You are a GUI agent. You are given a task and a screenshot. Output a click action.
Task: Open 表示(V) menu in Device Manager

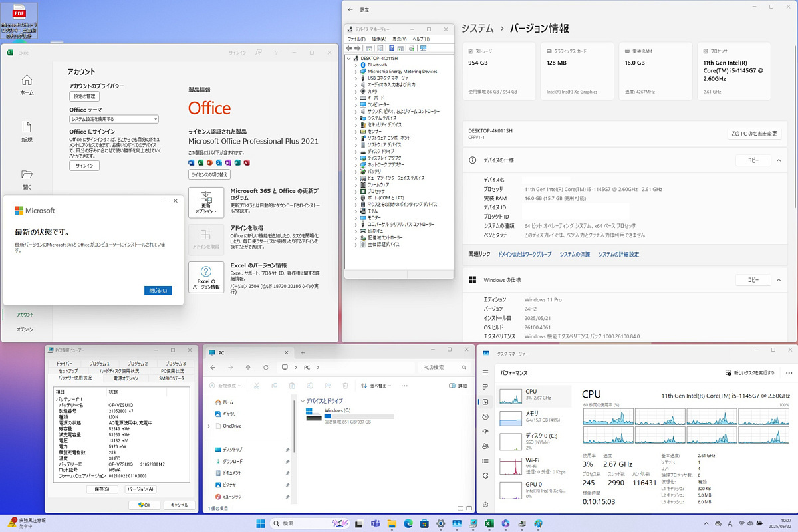400,39
